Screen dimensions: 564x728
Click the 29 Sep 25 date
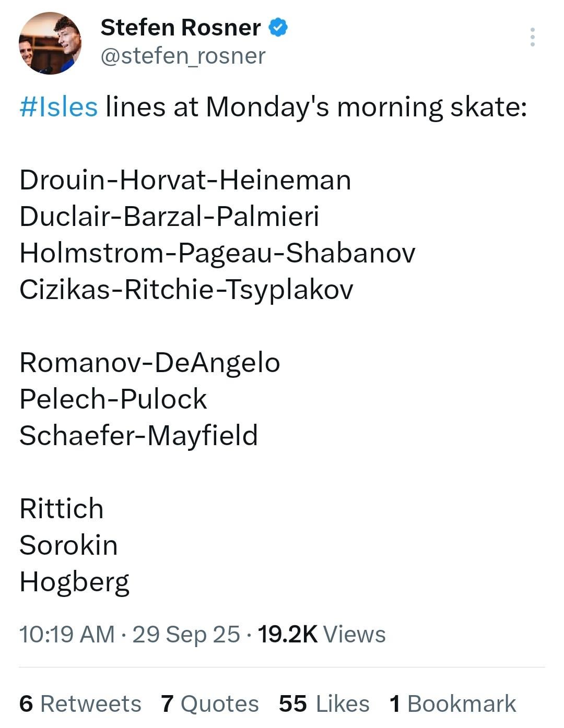(x=186, y=635)
